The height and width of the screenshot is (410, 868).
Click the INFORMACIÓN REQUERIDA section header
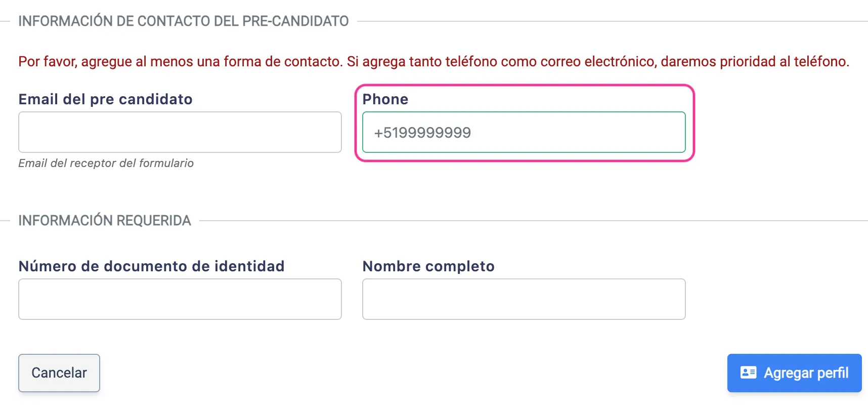point(104,220)
